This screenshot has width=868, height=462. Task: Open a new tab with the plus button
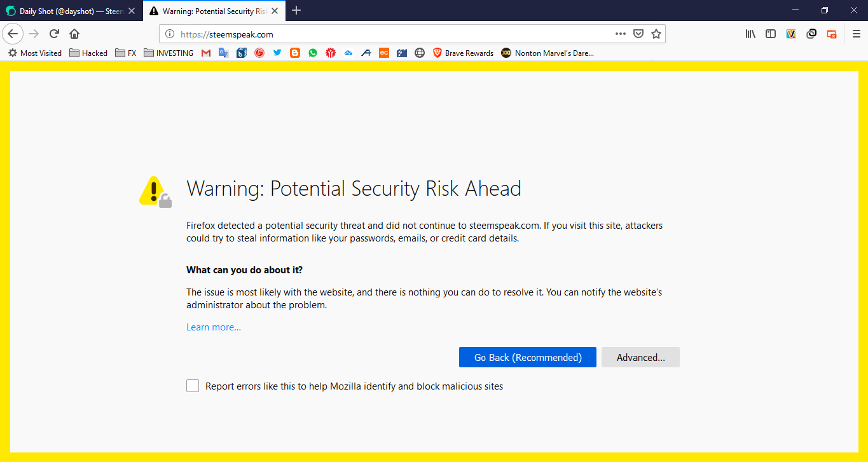tap(296, 11)
